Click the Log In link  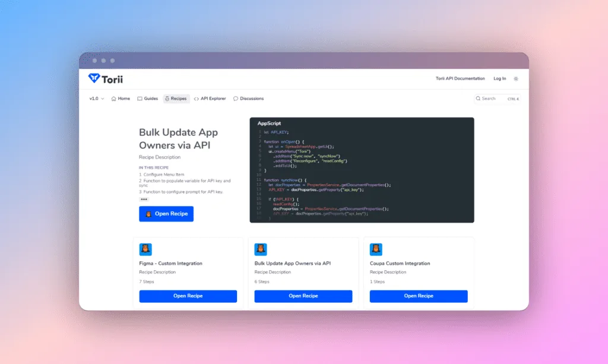499,78
